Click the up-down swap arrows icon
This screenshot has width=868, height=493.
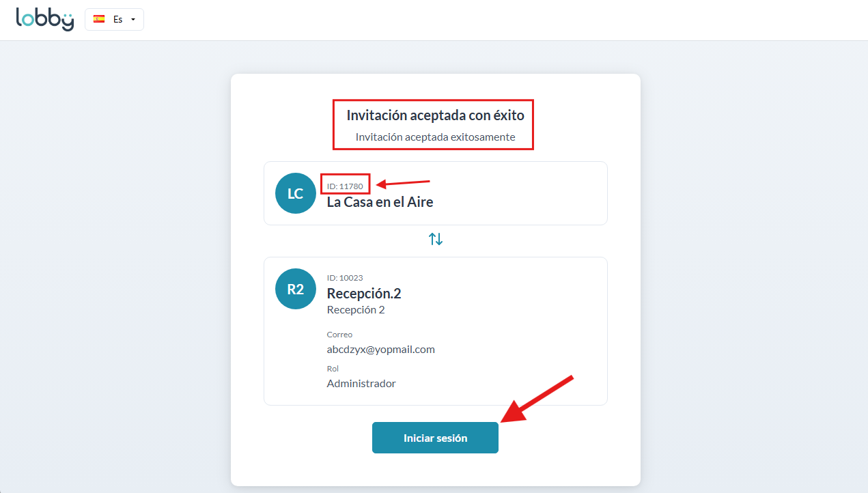[436, 239]
